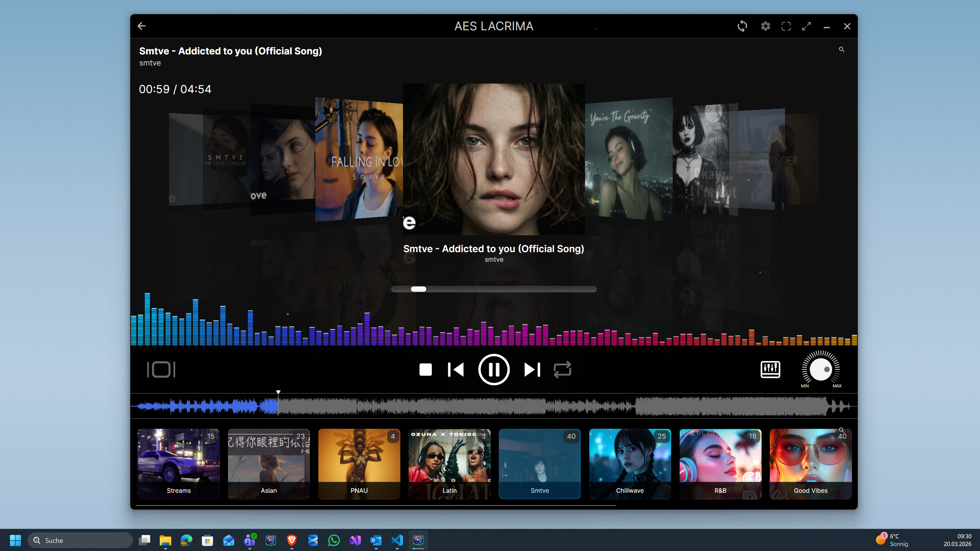Viewport: 980px width, 551px height.
Task: Click the center Addicted to you cover
Action: (x=494, y=159)
